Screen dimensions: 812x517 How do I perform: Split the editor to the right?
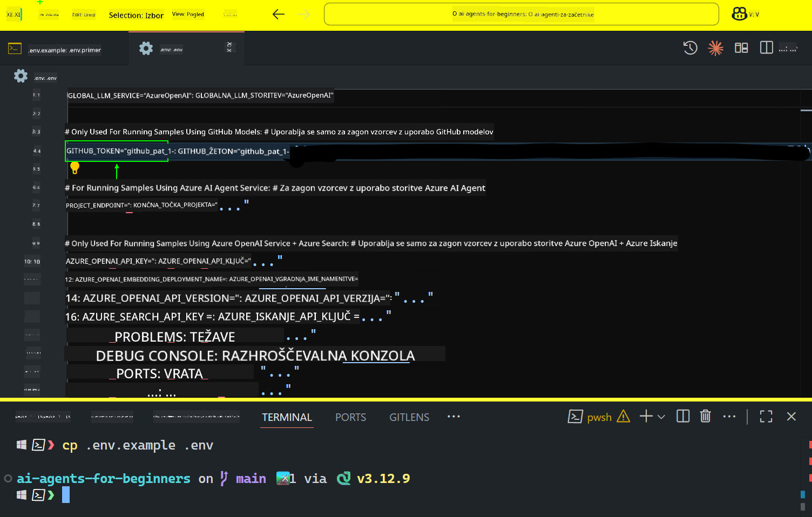coord(766,47)
